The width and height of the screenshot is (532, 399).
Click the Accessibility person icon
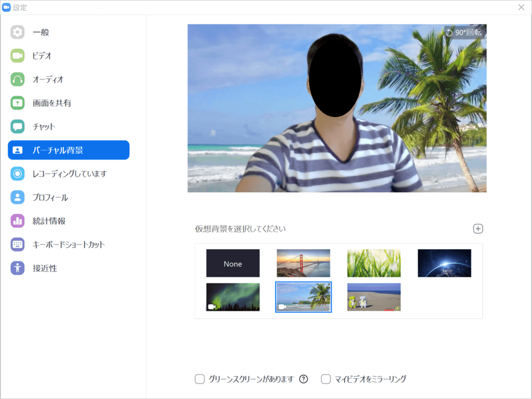coord(18,268)
